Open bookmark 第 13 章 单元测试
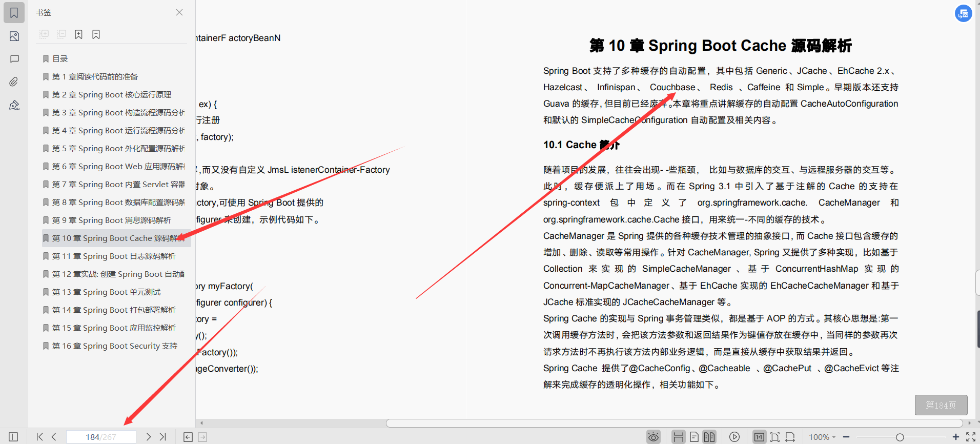980x444 pixels. click(x=106, y=292)
